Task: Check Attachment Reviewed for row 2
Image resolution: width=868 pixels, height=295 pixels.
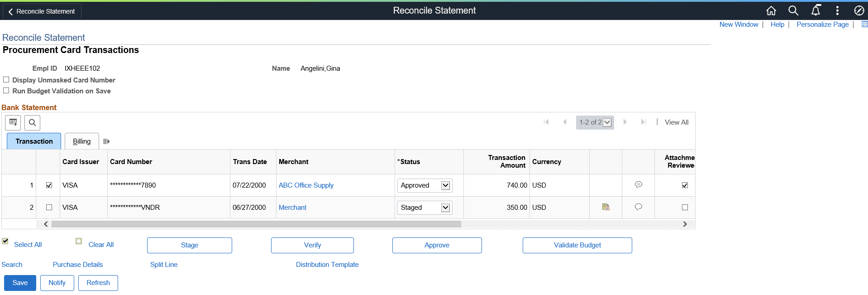Action: (685, 207)
